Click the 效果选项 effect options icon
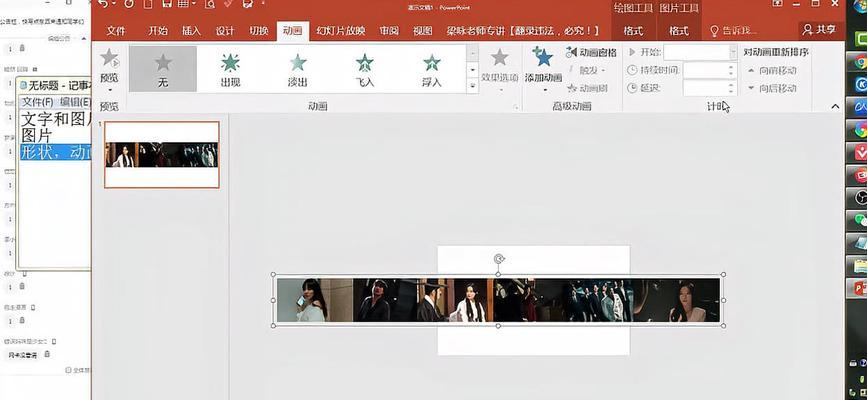 click(500, 57)
